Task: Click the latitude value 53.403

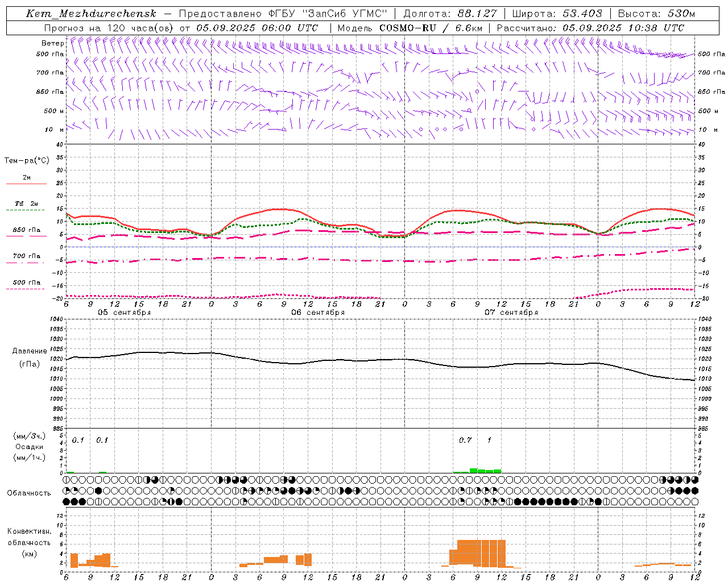Action: (582, 14)
